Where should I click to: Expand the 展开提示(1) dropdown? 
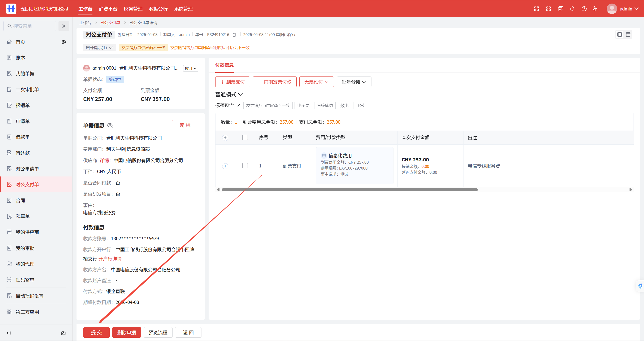[99, 48]
